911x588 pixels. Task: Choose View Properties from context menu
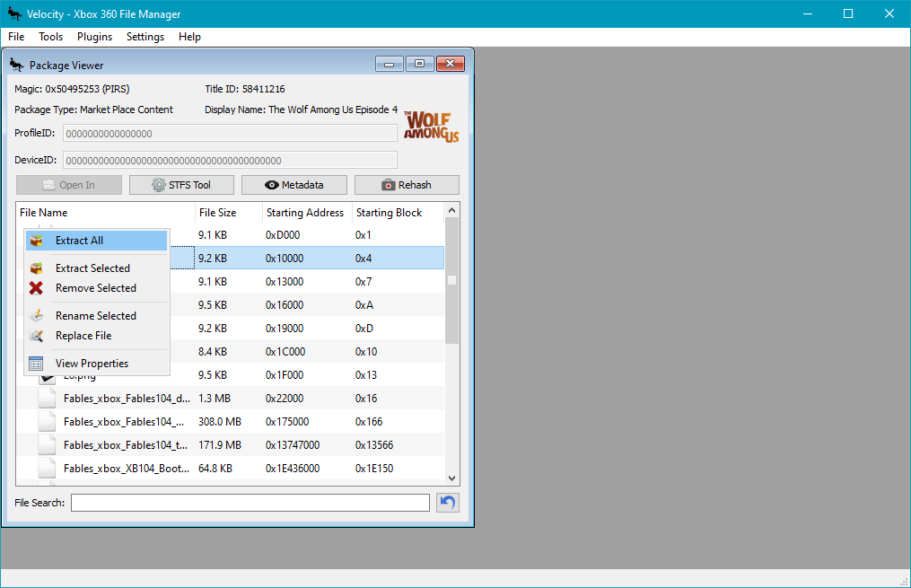pos(96,364)
